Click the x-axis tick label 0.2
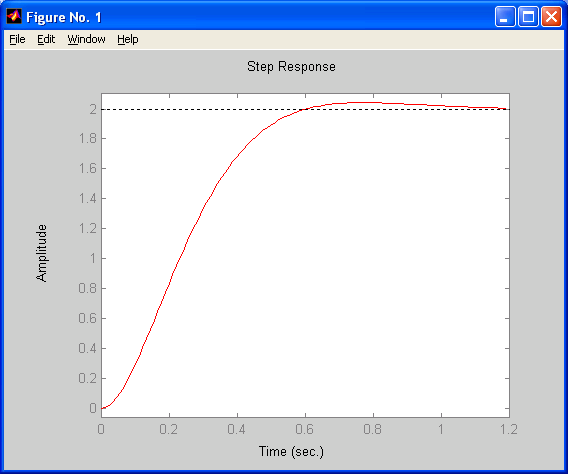Screen dimensions: 568x474 [x=169, y=429]
